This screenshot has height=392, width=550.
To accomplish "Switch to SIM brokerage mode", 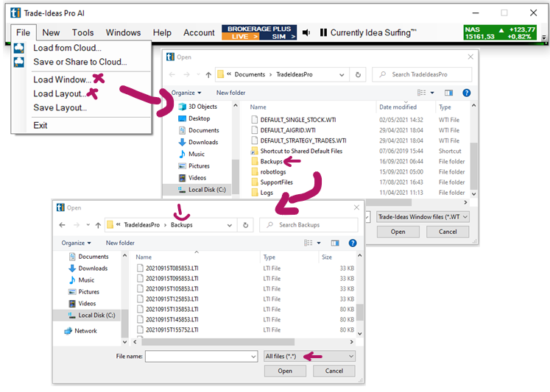I will [278, 36].
